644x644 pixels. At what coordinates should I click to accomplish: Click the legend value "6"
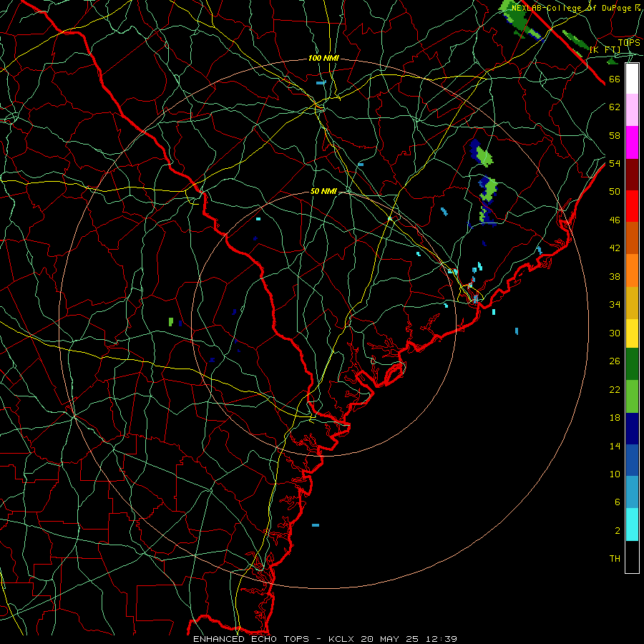617,502
